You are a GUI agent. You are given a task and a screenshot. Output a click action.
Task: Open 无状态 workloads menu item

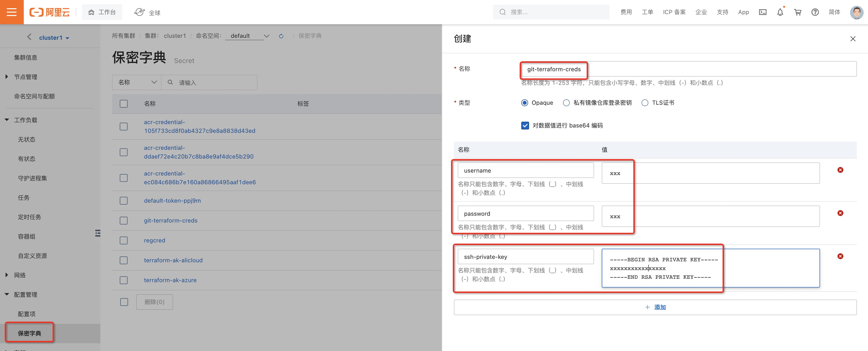(x=26, y=139)
